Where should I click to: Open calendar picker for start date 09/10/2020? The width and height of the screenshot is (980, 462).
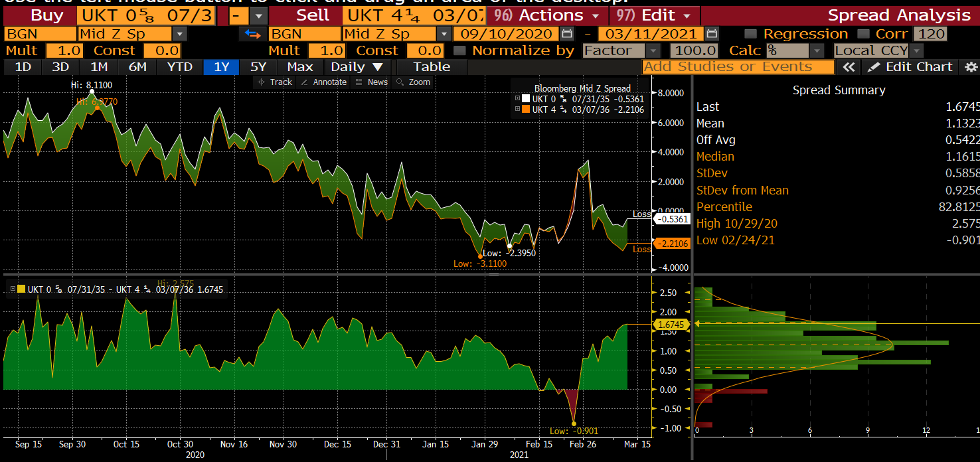tap(567, 34)
